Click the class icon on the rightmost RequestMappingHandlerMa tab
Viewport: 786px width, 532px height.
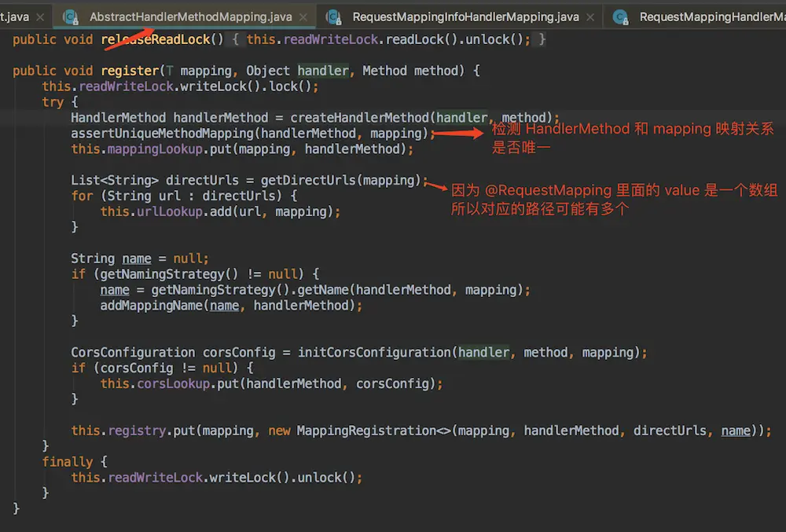click(620, 17)
